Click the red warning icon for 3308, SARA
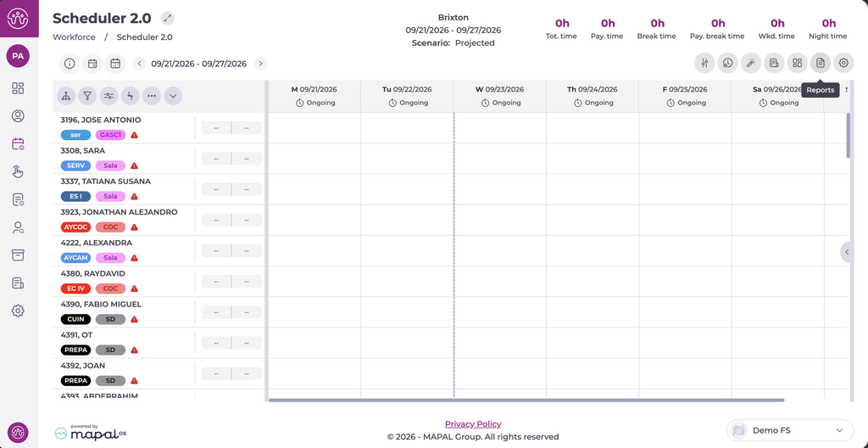This screenshot has width=868, height=448. (x=135, y=165)
